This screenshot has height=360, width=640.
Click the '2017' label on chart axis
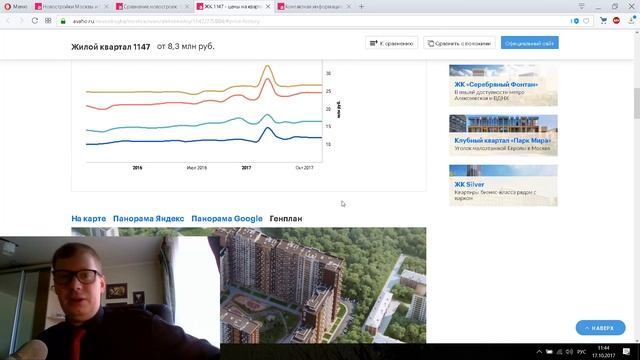(246, 168)
